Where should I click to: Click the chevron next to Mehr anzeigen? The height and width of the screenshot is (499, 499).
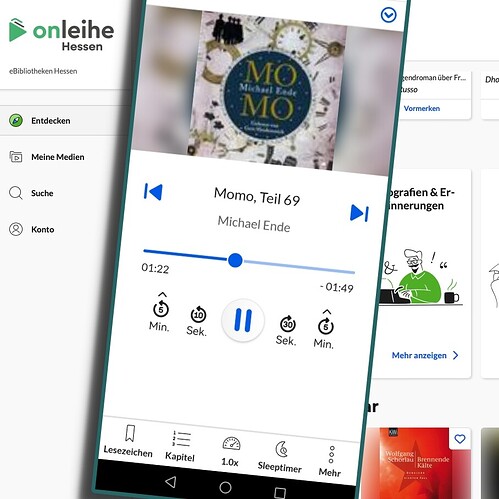(456, 355)
